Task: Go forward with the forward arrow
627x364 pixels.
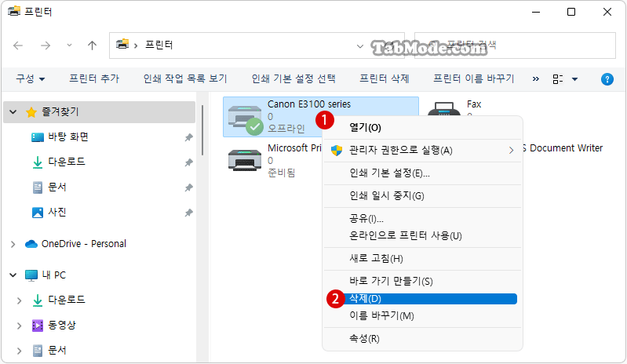Action: pyautogui.click(x=46, y=45)
